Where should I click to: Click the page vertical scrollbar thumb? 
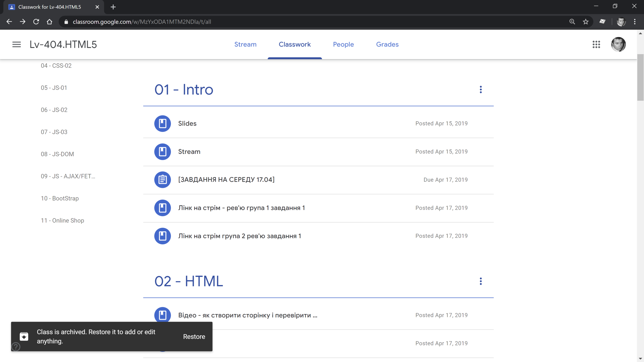[640, 78]
